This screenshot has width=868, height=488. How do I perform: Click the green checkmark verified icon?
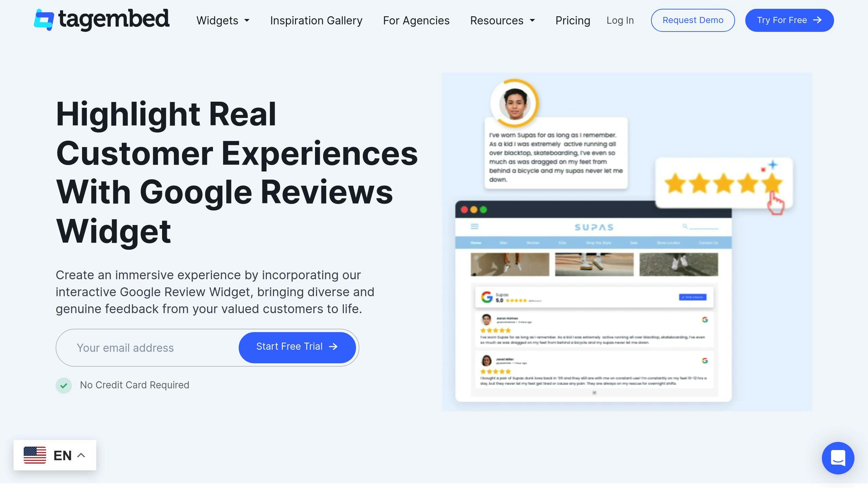63,385
